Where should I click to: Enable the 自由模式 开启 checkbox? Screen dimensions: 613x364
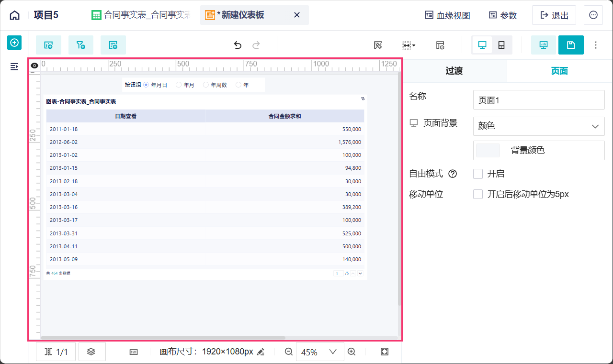[x=478, y=174]
